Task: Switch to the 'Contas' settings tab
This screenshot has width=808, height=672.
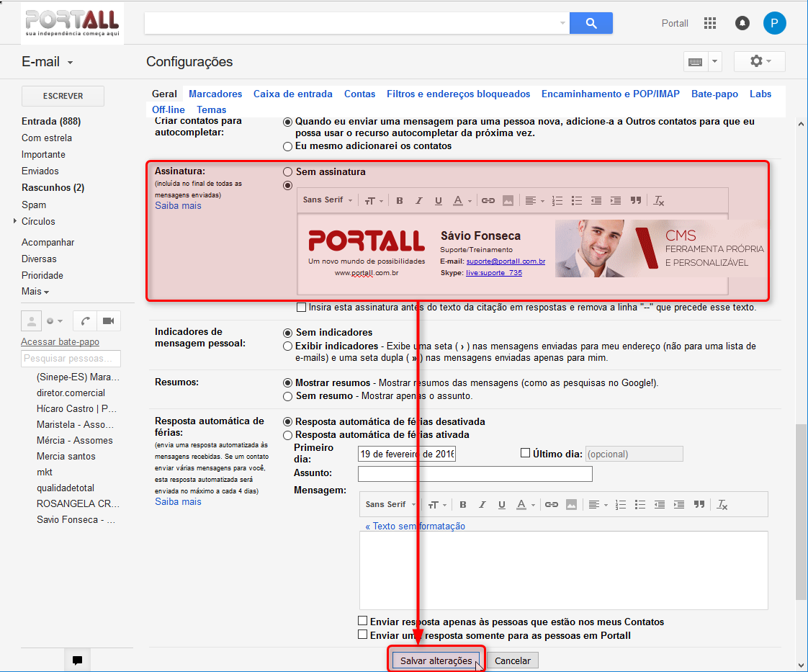Action: pyautogui.click(x=359, y=94)
